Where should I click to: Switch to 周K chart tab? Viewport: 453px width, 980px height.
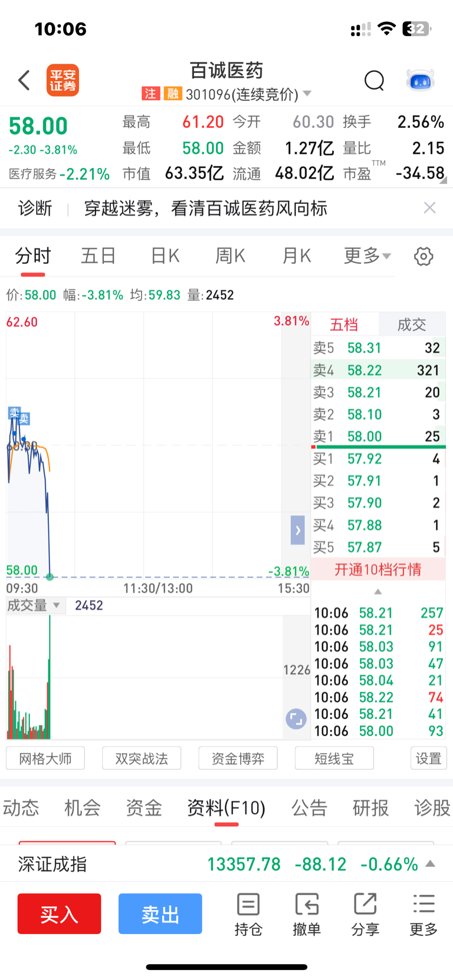[231, 256]
